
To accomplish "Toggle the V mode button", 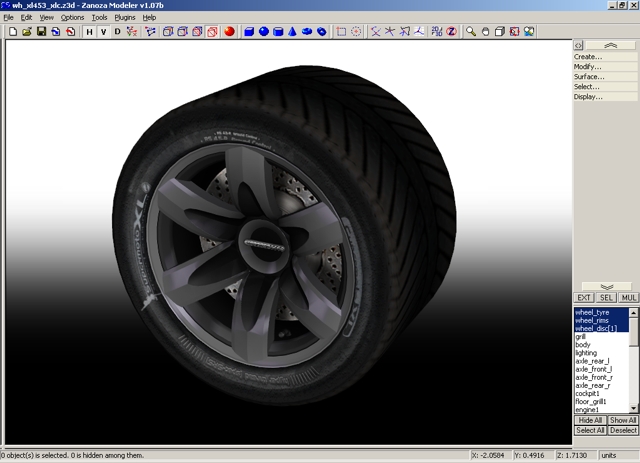I will click(103, 32).
